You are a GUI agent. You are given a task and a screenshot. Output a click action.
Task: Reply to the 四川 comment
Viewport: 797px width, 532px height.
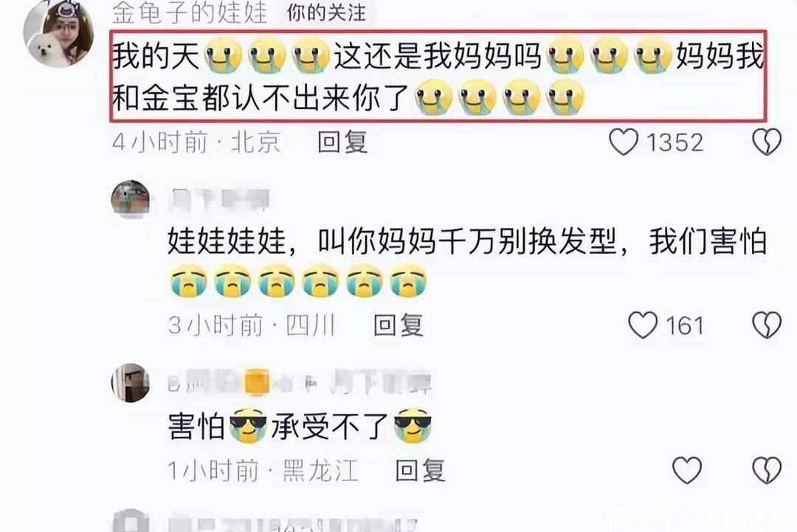[x=398, y=325]
